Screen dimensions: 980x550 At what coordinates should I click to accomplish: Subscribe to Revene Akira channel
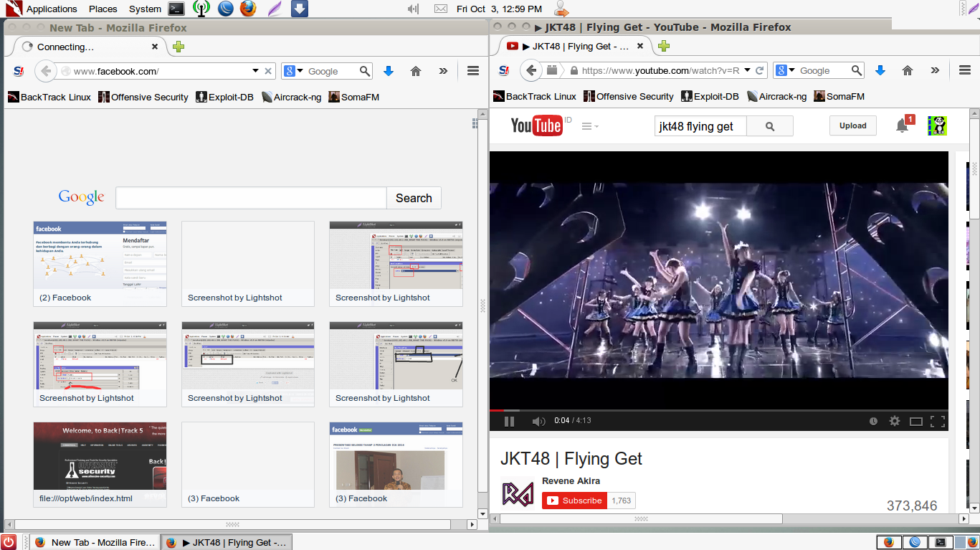coord(574,501)
